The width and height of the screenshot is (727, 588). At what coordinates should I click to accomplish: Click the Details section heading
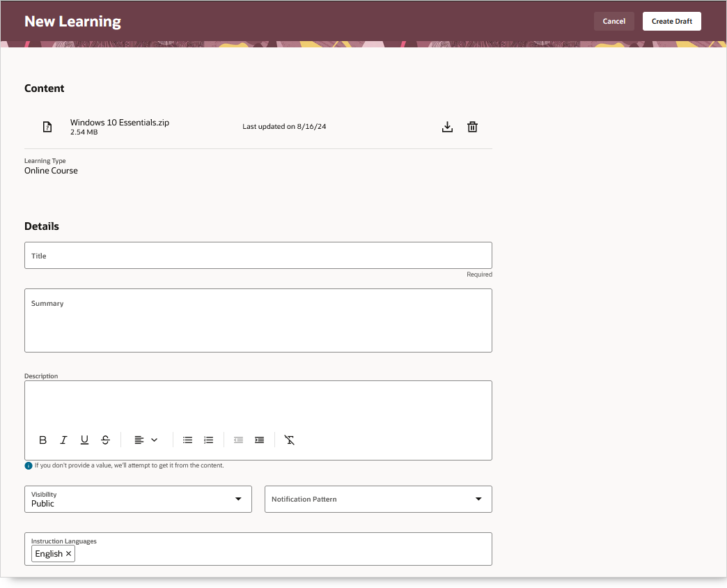point(42,226)
